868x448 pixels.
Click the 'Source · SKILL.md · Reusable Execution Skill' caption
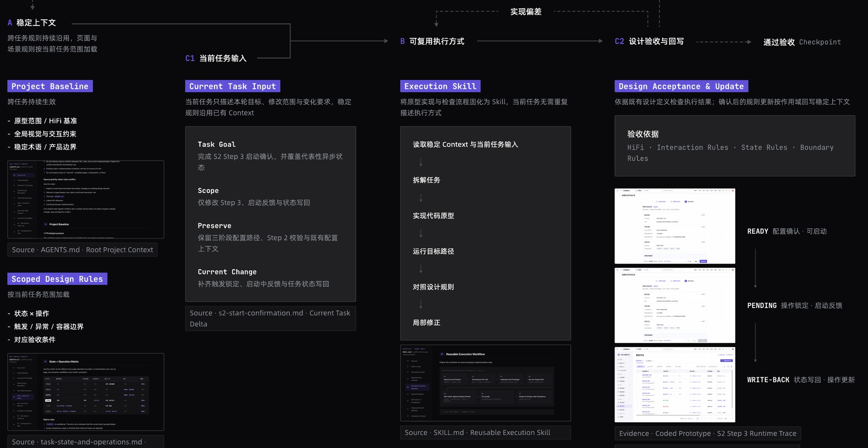[485, 432]
